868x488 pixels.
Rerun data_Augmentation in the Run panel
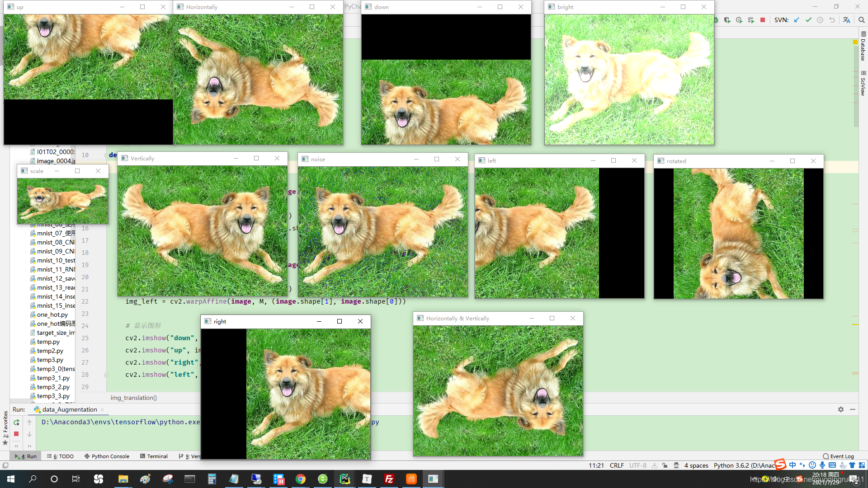pyautogui.click(x=16, y=422)
